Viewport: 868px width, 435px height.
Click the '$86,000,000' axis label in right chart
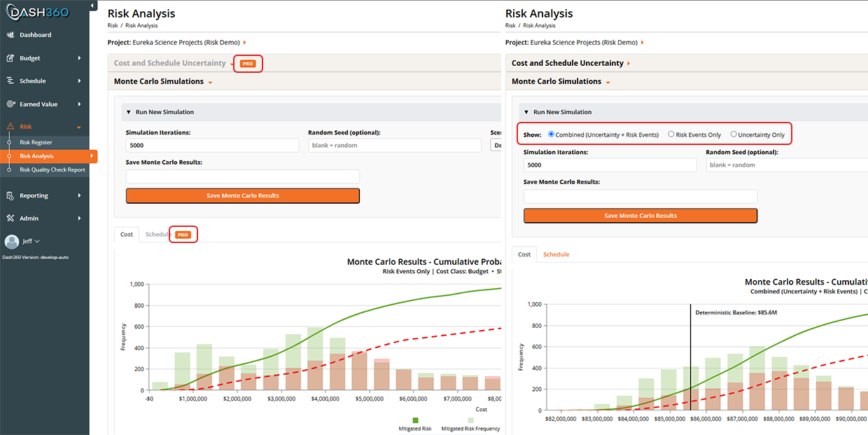[706, 418]
